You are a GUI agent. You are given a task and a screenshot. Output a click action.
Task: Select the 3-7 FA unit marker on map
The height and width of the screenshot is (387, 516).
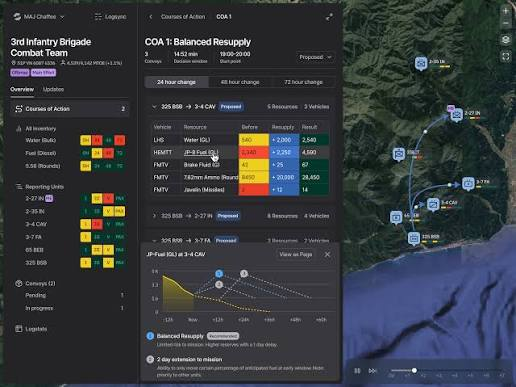[x=468, y=184]
